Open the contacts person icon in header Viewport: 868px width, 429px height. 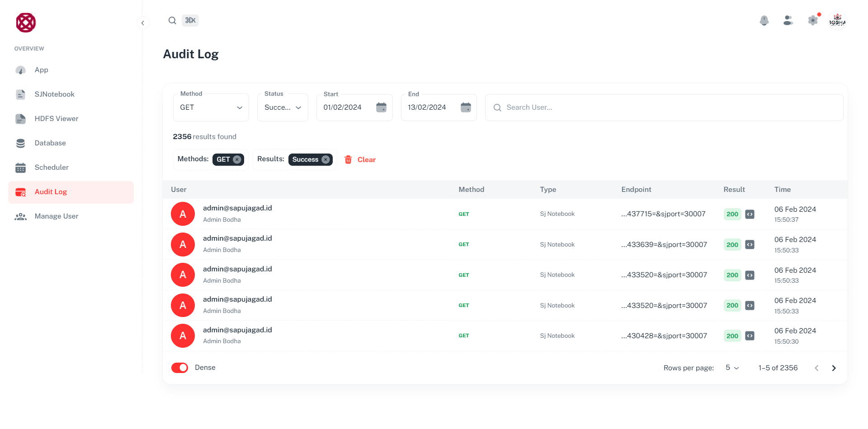788,20
